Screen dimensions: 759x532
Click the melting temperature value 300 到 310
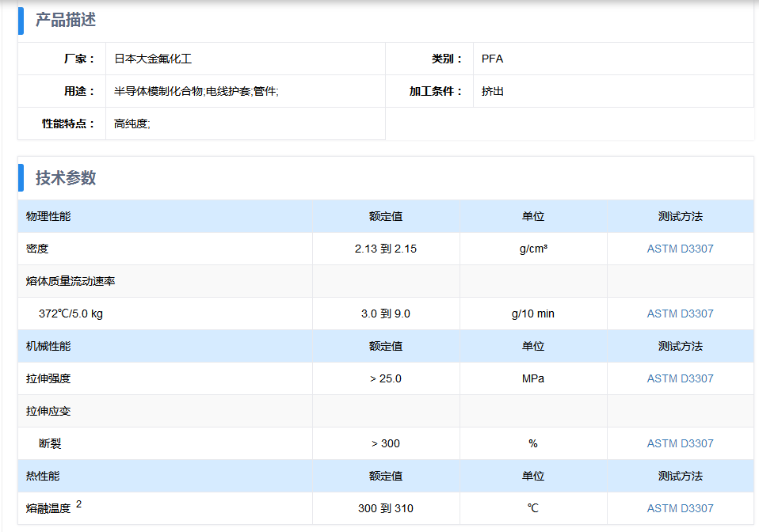pyautogui.click(x=386, y=508)
